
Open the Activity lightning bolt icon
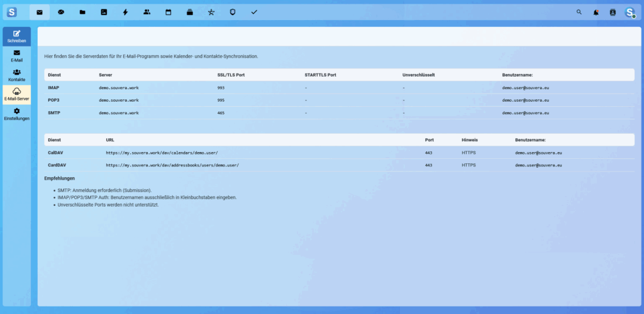point(125,12)
